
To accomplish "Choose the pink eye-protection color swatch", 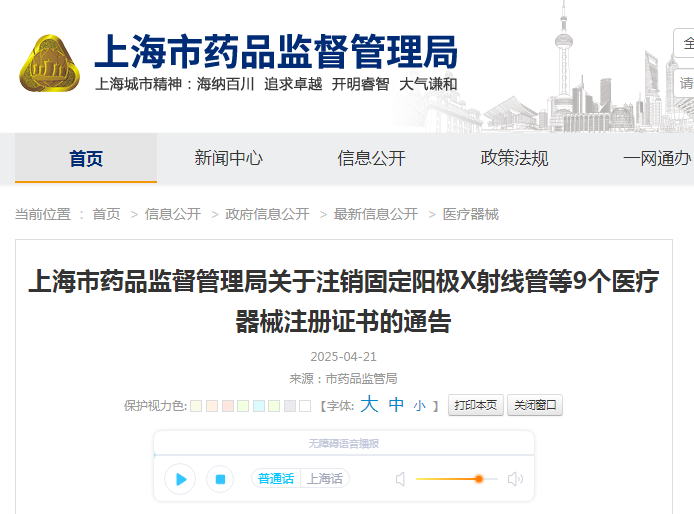I will point(227,406).
